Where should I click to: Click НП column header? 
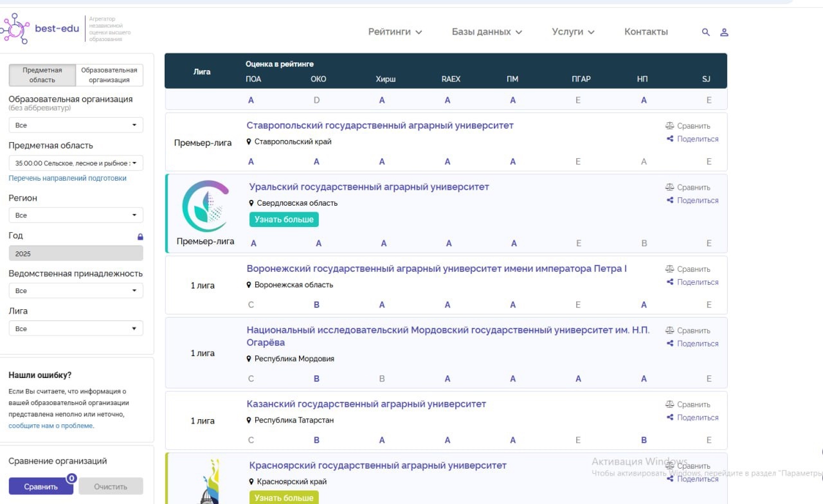(642, 79)
